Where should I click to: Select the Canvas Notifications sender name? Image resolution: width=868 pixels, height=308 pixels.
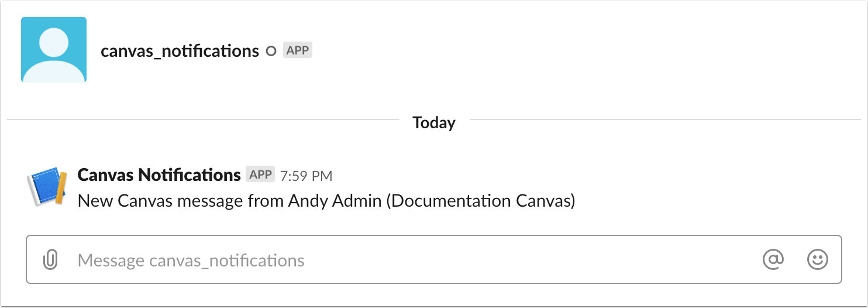point(159,174)
